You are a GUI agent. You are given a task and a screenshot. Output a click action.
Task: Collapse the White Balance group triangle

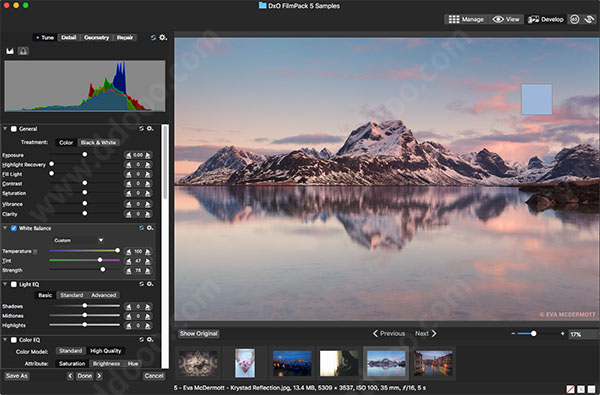(x=5, y=228)
